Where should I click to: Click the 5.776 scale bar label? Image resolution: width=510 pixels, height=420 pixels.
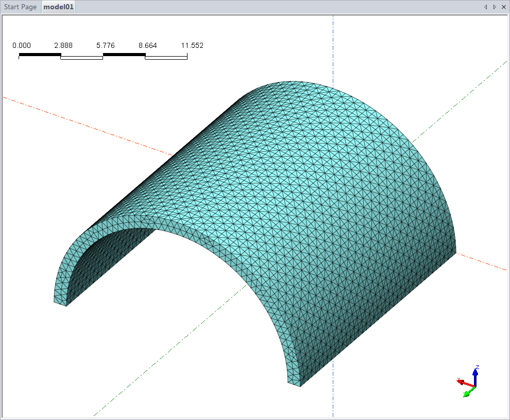click(x=106, y=45)
